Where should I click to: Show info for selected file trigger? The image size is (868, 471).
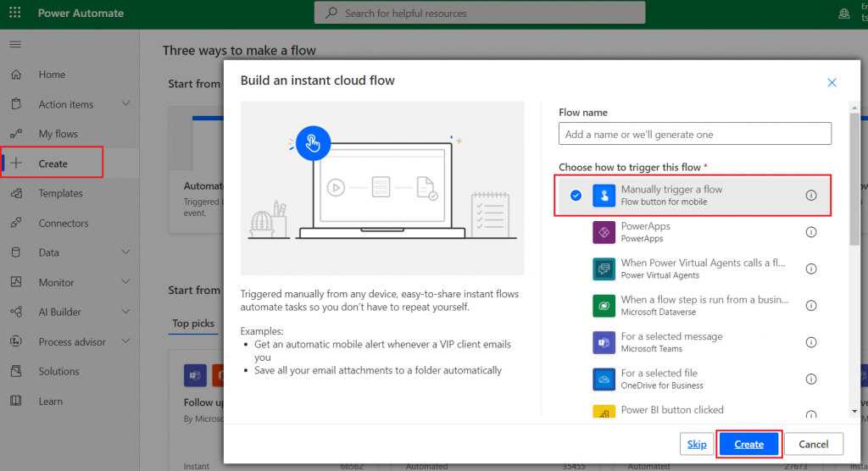811,379
